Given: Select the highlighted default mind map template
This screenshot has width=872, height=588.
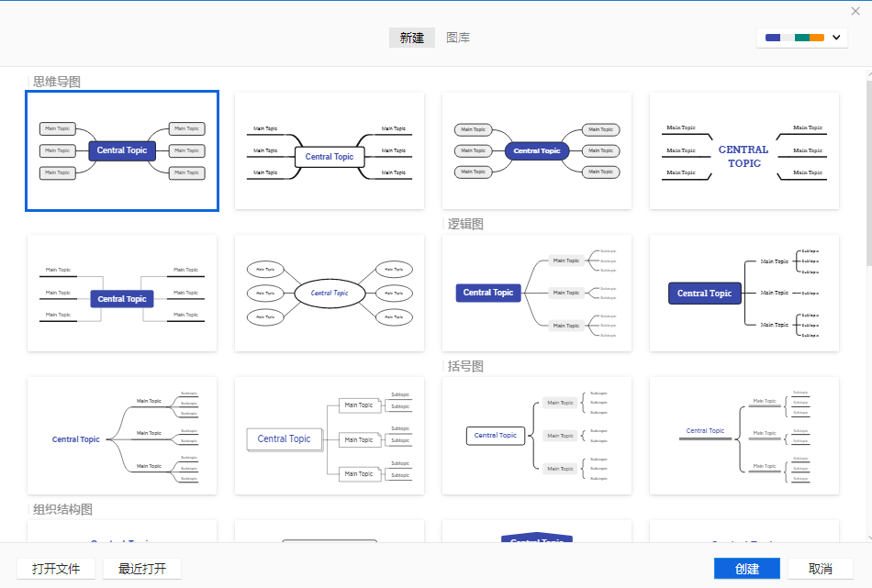Looking at the screenshot, I should point(122,150).
